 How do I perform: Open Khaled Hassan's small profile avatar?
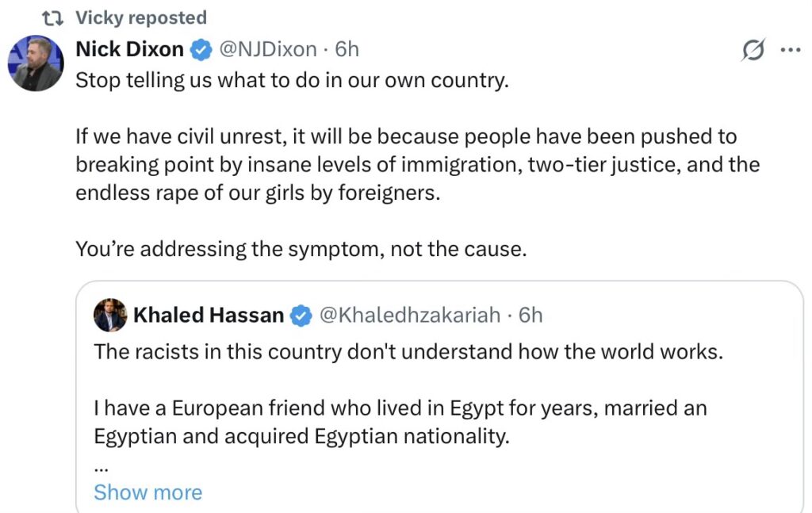tap(110, 316)
